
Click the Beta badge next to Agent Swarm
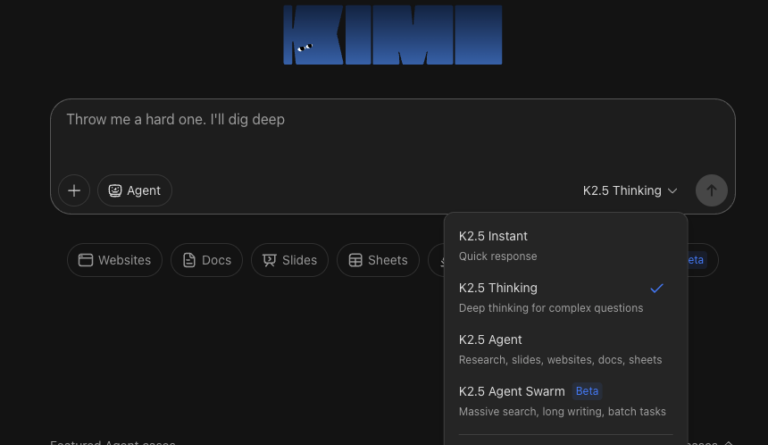tap(587, 391)
